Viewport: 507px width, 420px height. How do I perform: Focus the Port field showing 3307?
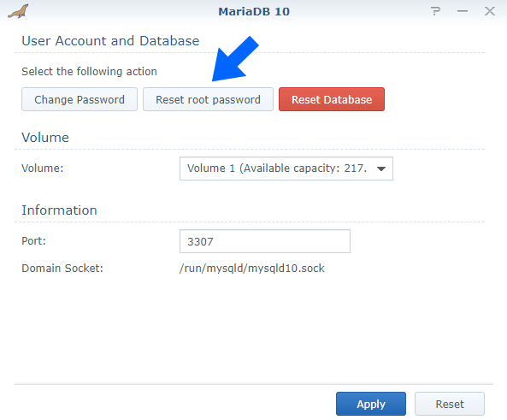pos(265,241)
